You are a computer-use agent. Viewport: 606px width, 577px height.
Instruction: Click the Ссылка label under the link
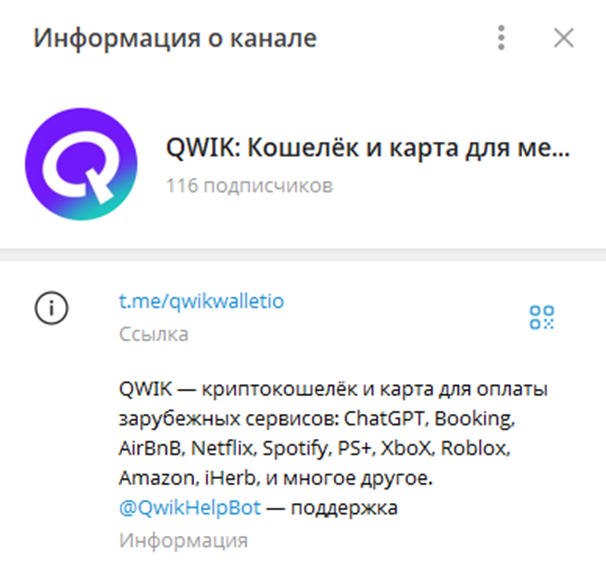click(153, 334)
